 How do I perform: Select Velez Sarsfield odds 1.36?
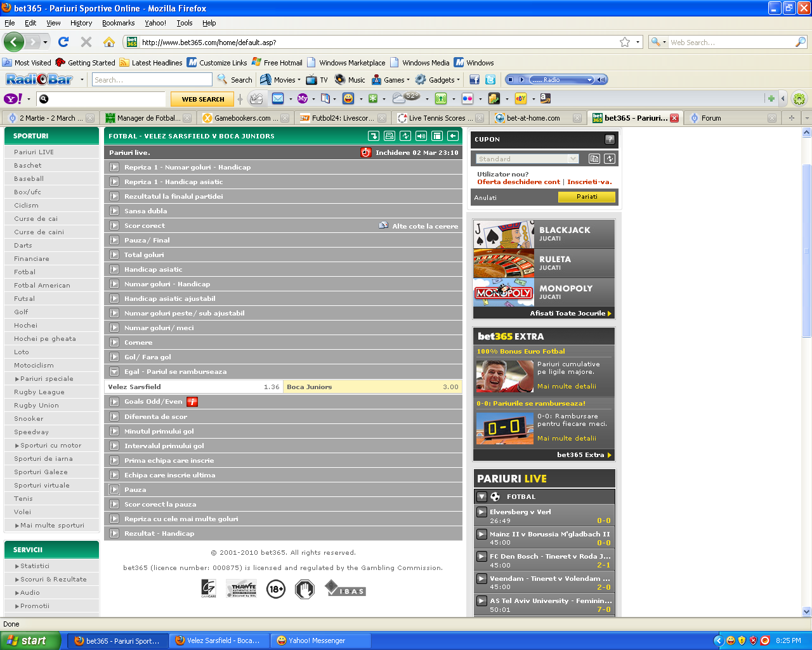coord(193,387)
